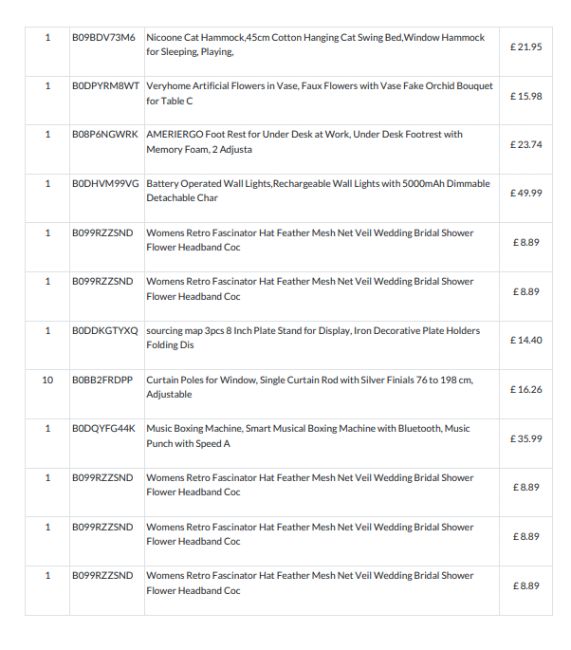Select the £ 23.74 price
The height and width of the screenshot is (650, 571).
[x=526, y=145]
